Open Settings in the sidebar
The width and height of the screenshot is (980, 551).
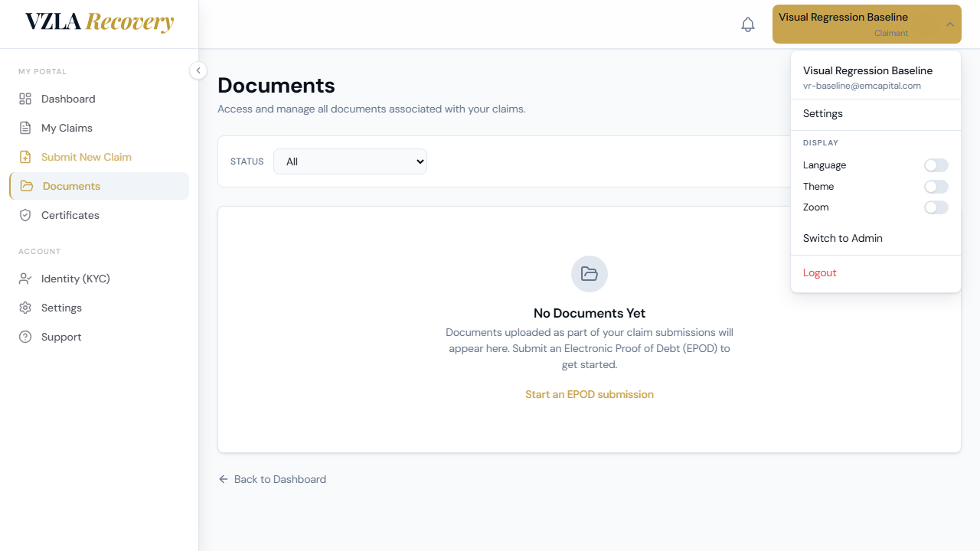point(99,308)
